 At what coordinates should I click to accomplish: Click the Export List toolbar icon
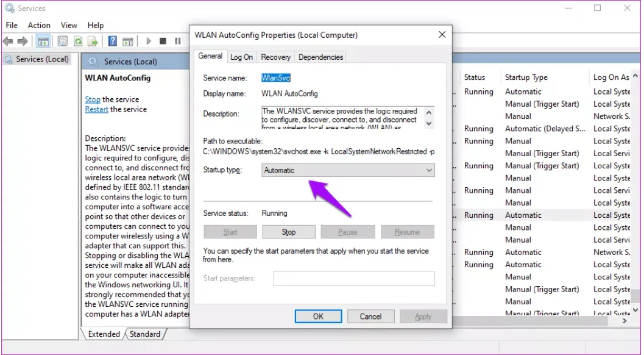coord(93,41)
